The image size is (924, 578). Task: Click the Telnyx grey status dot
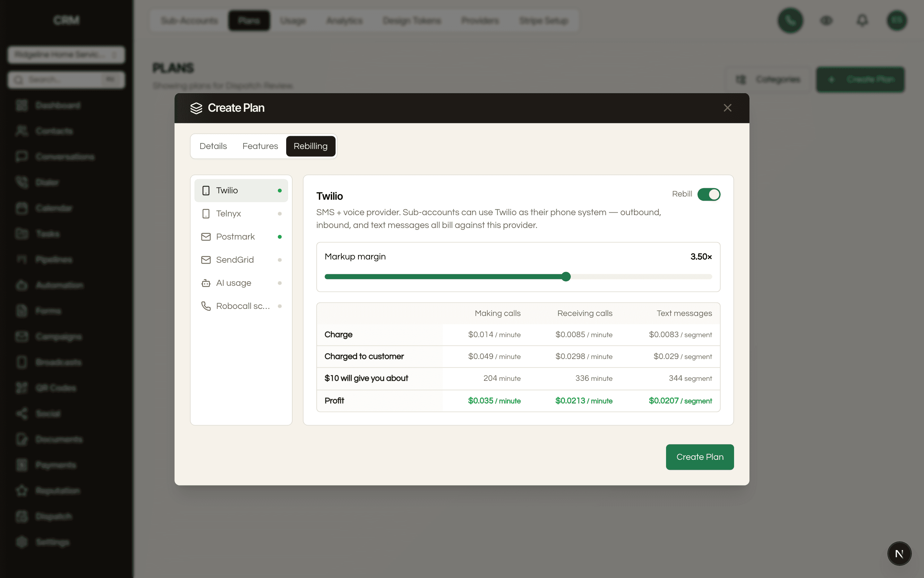(x=279, y=213)
